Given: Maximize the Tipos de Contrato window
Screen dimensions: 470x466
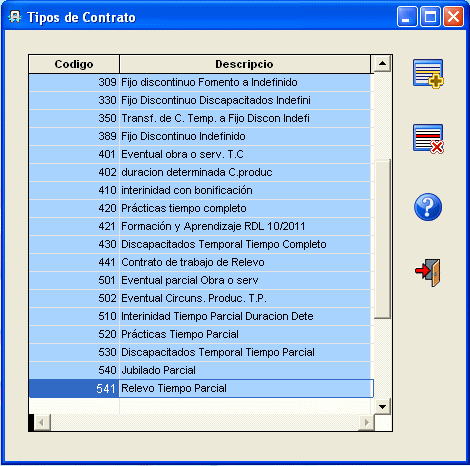Looking at the screenshot, I should (x=430, y=17).
